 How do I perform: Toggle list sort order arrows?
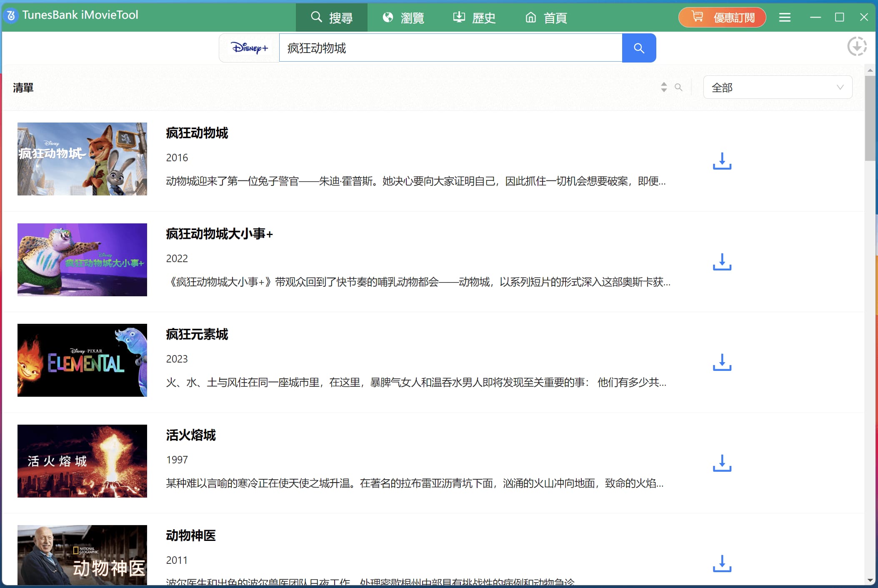(x=664, y=87)
